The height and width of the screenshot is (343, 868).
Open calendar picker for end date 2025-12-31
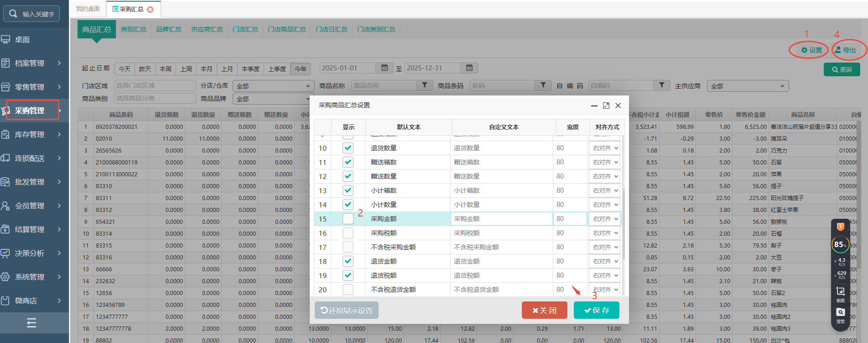click(x=469, y=68)
